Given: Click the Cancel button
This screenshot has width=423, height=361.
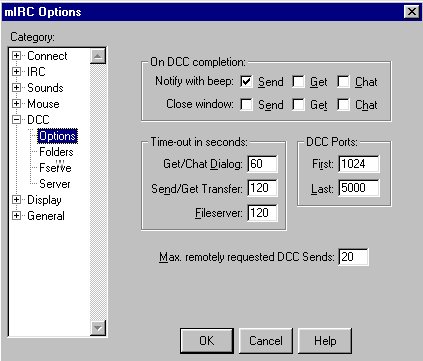Looking at the screenshot, I should tap(266, 341).
